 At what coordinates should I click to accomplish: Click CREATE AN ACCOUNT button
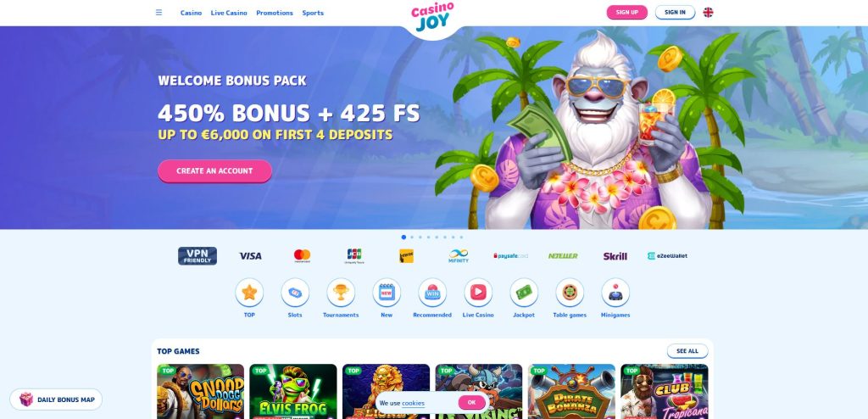click(214, 170)
